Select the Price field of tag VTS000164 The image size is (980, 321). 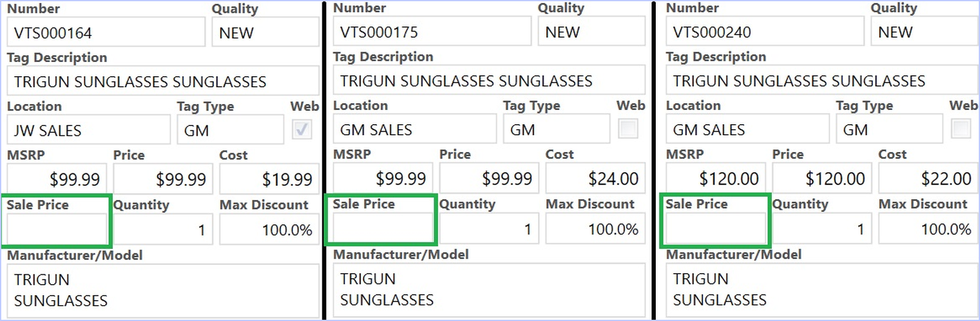pyautogui.click(x=163, y=179)
